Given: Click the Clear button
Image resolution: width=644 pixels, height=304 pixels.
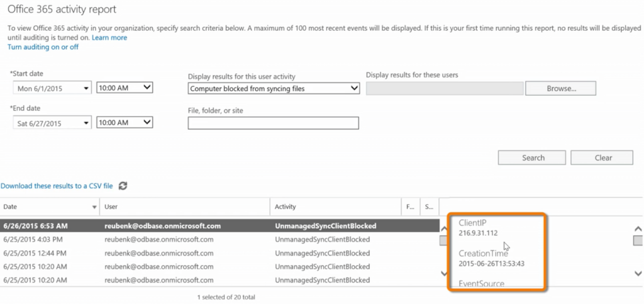Looking at the screenshot, I should click(602, 158).
